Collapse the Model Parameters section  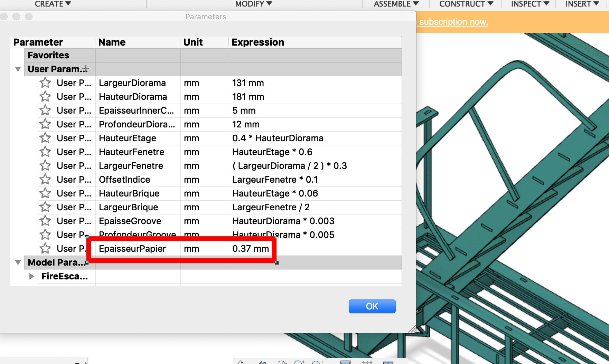(18, 262)
